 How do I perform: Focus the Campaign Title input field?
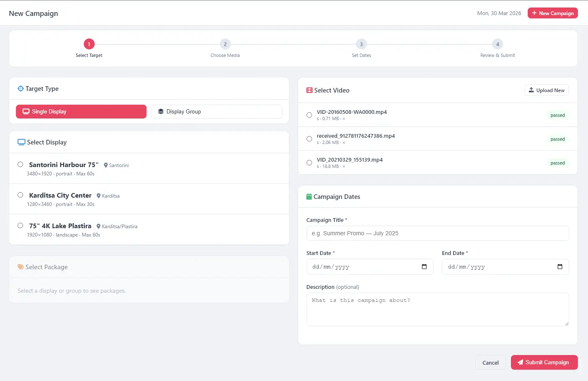point(437,233)
